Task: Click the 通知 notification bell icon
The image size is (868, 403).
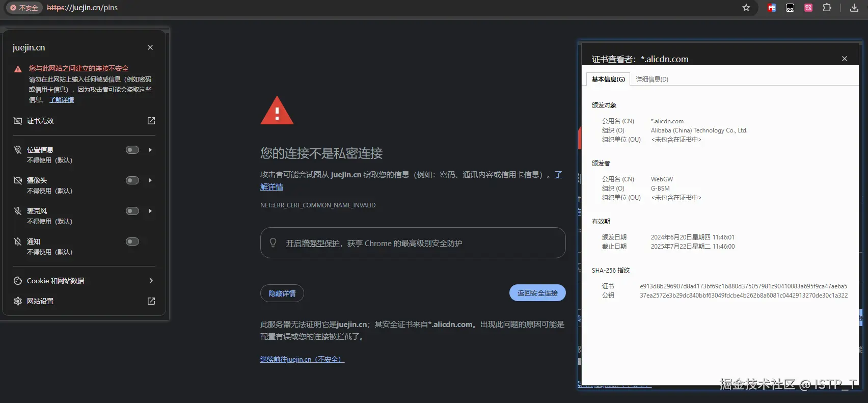Action: pyautogui.click(x=18, y=241)
